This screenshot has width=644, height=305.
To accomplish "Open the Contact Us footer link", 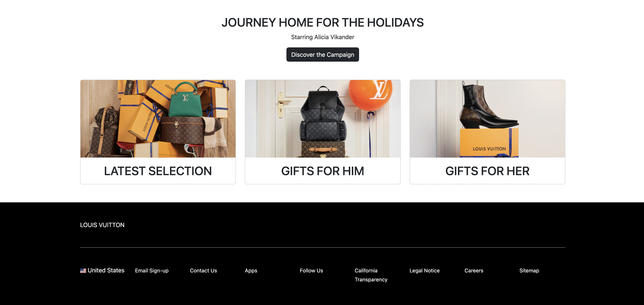I will click(x=203, y=271).
